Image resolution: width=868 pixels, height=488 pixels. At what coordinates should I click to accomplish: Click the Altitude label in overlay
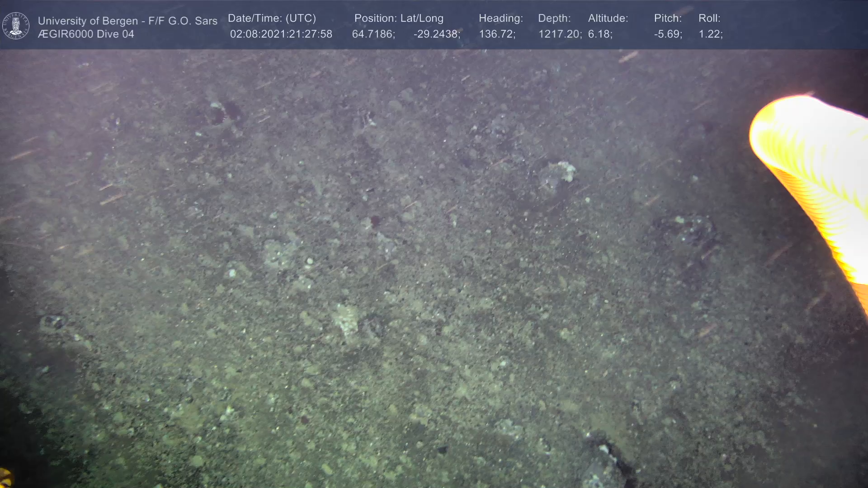[x=608, y=19]
